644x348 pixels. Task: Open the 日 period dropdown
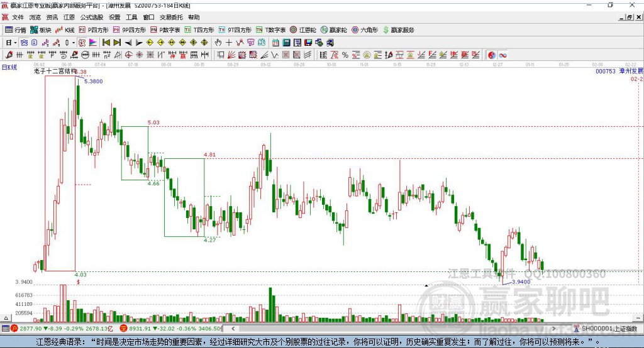[11, 43]
